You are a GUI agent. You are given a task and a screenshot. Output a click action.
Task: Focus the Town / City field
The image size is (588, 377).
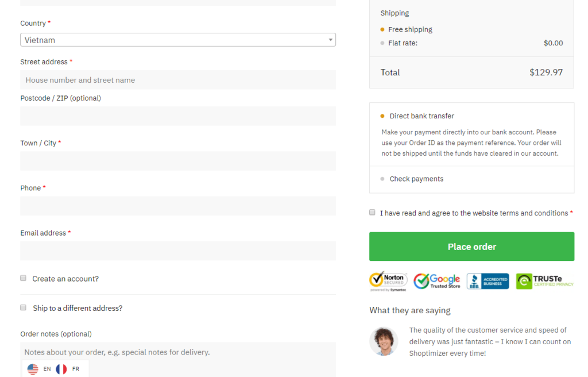(178, 161)
